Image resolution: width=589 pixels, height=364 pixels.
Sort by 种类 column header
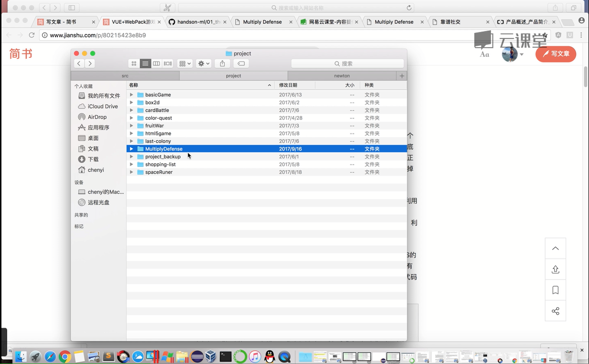pyautogui.click(x=383, y=85)
